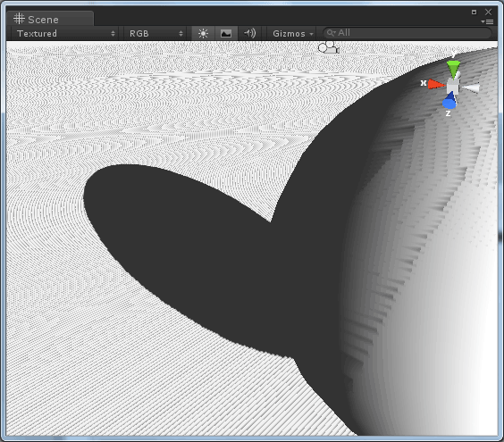Open the Textured draw mode dropdown
Image resolution: width=504 pixels, height=442 pixels.
[65, 33]
